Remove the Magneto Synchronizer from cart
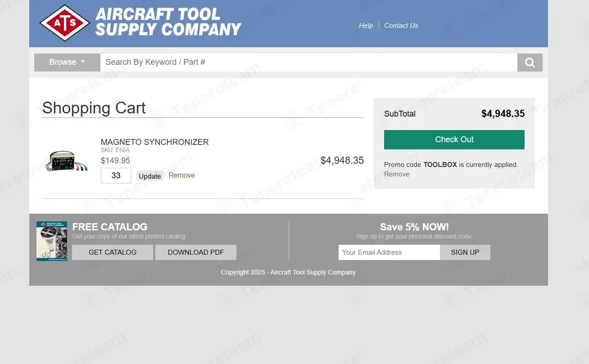Viewport: 589px width, 364px height. pos(181,175)
